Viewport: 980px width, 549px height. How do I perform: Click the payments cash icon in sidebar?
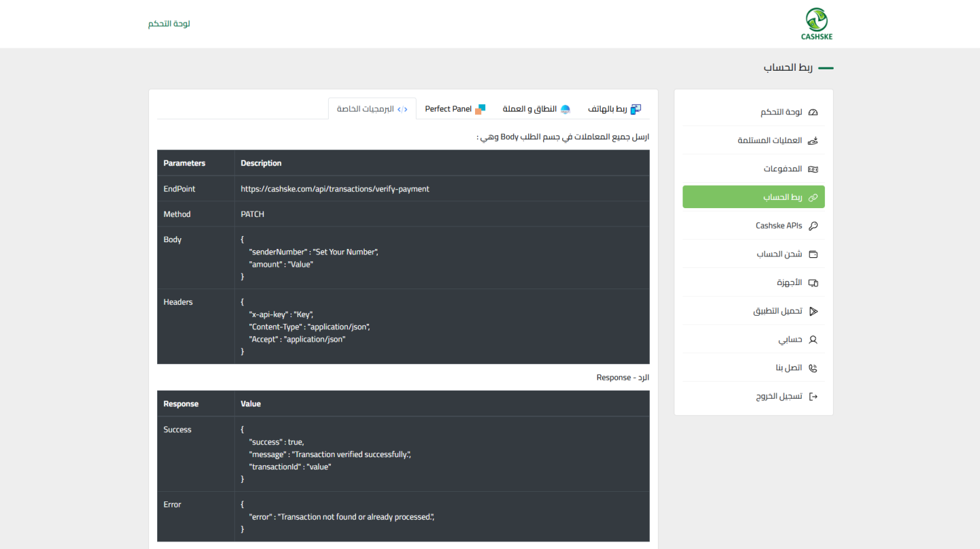[x=813, y=169]
